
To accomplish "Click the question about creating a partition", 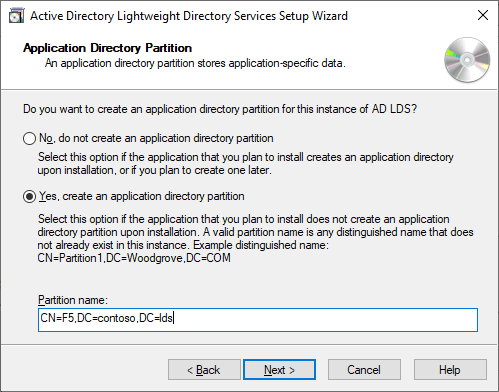I will (220, 109).
